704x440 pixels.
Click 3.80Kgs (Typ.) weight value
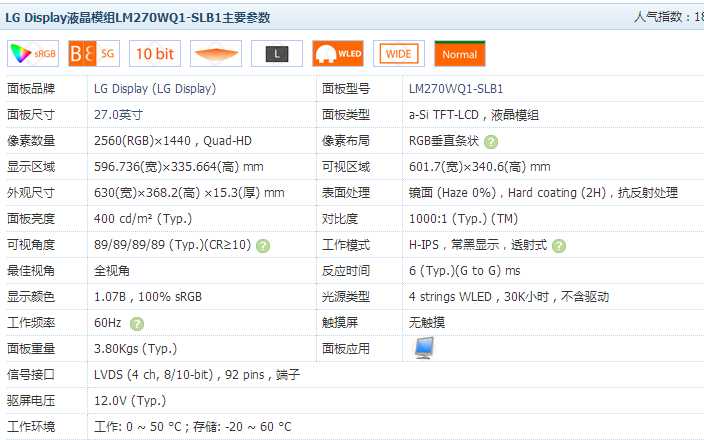(x=136, y=348)
